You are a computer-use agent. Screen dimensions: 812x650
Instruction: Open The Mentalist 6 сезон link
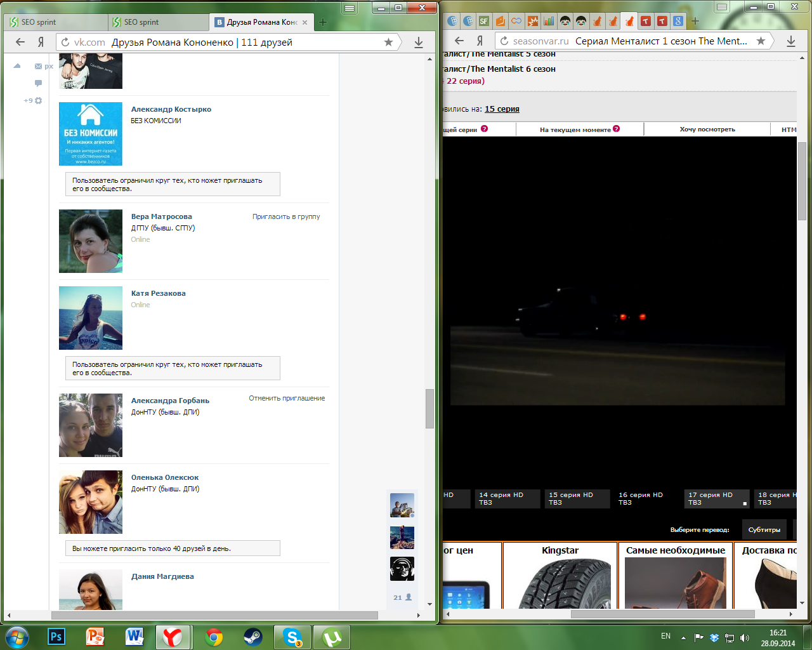tap(499, 69)
